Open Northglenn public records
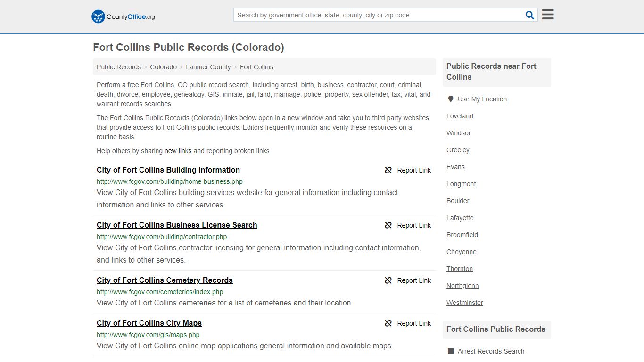The width and height of the screenshot is (644, 362). point(462,286)
